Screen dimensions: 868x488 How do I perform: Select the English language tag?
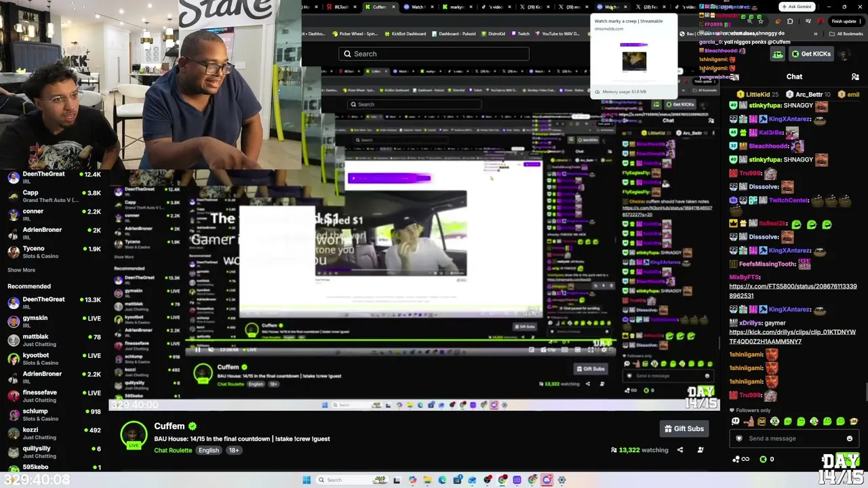coord(209,450)
